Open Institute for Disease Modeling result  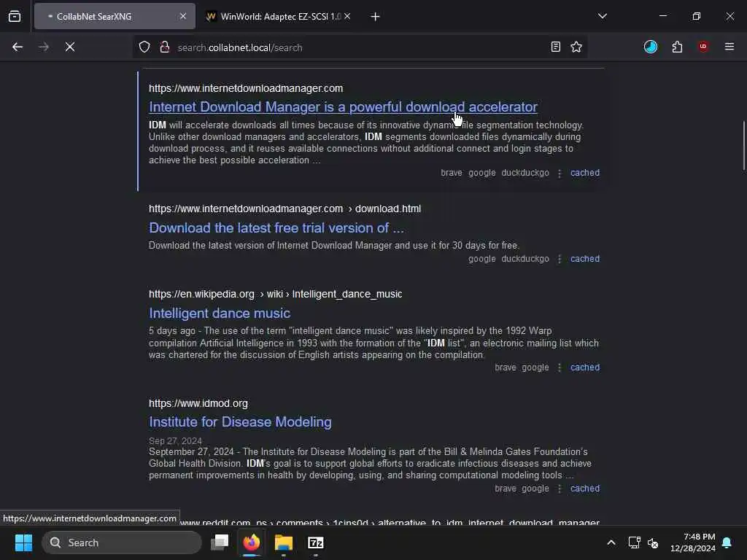(x=240, y=422)
